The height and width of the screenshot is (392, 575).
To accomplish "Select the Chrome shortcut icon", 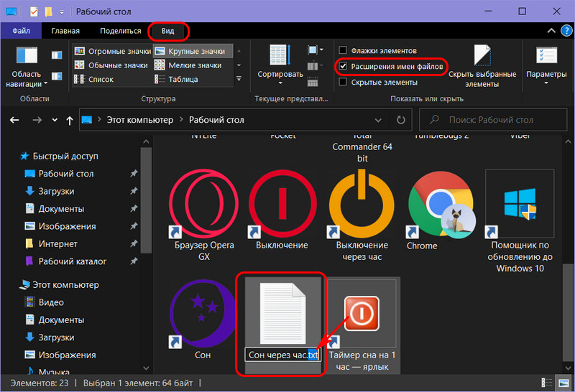I will pyautogui.click(x=440, y=210).
